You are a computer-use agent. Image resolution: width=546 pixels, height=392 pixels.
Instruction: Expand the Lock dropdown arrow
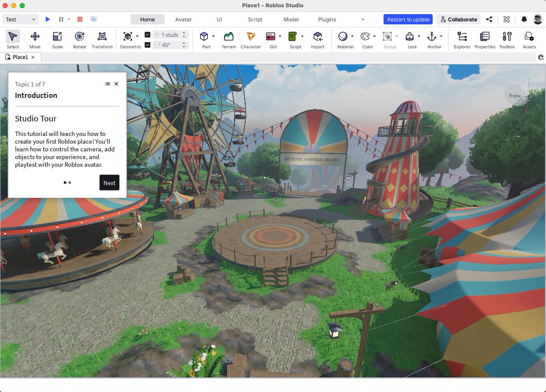point(419,36)
